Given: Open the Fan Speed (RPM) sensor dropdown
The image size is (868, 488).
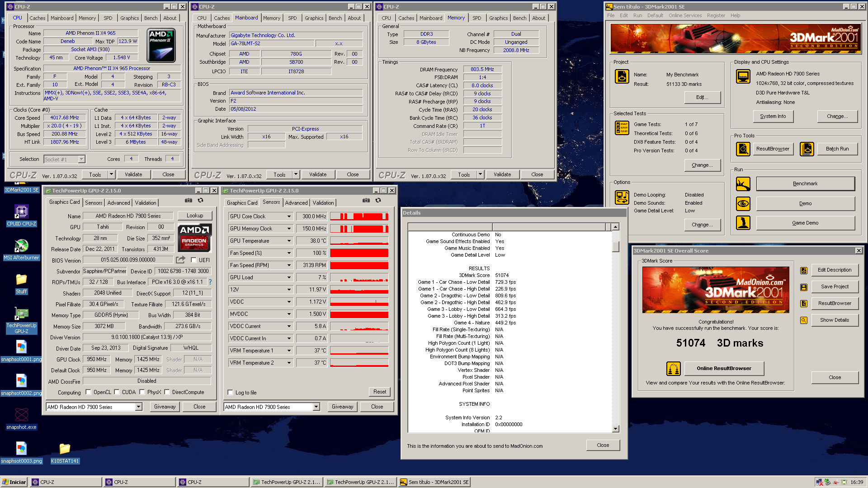Looking at the screenshot, I should pos(289,265).
